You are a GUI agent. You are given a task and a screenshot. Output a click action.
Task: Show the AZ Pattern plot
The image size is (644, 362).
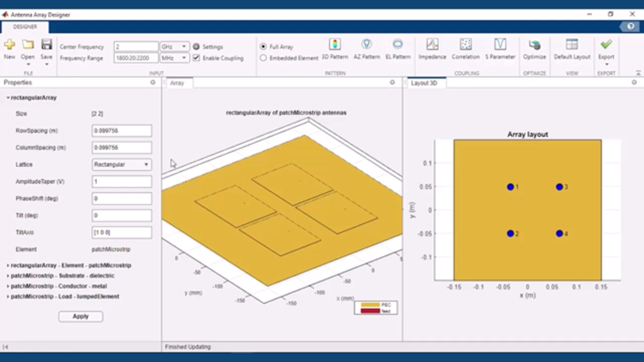click(x=366, y=49)
